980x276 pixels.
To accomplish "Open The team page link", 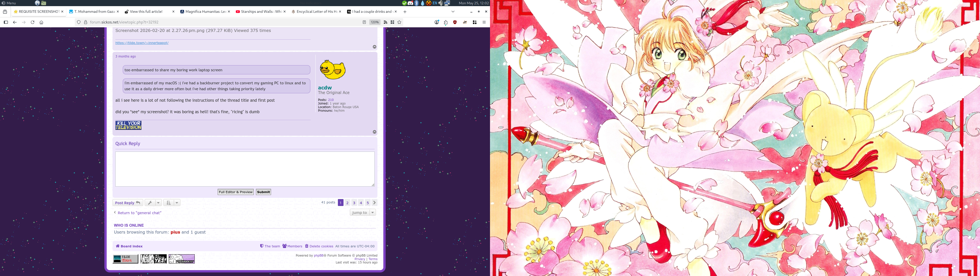I will 270,246.
